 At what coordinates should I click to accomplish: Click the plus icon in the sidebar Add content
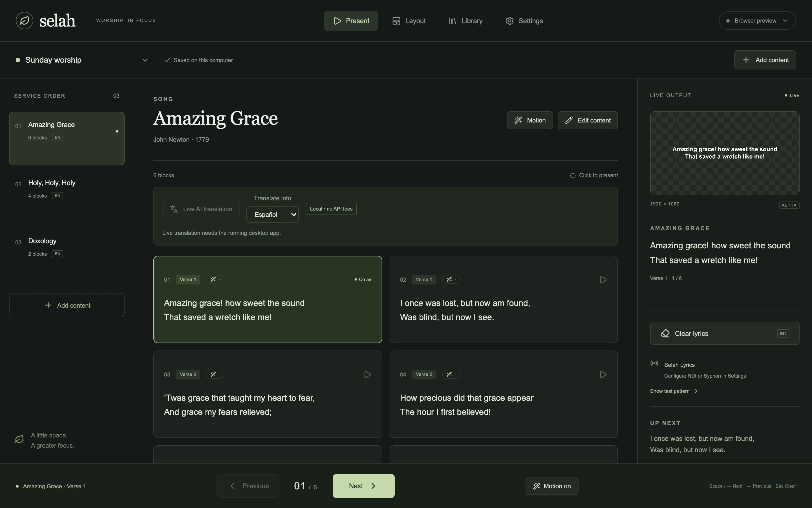pos(48,305)
